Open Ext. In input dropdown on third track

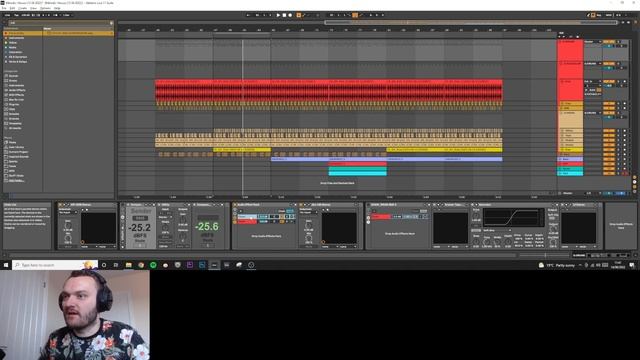click(593, 82)
